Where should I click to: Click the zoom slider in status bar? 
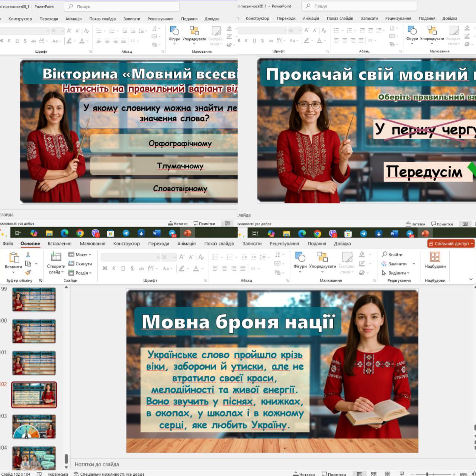pos(428,474)
